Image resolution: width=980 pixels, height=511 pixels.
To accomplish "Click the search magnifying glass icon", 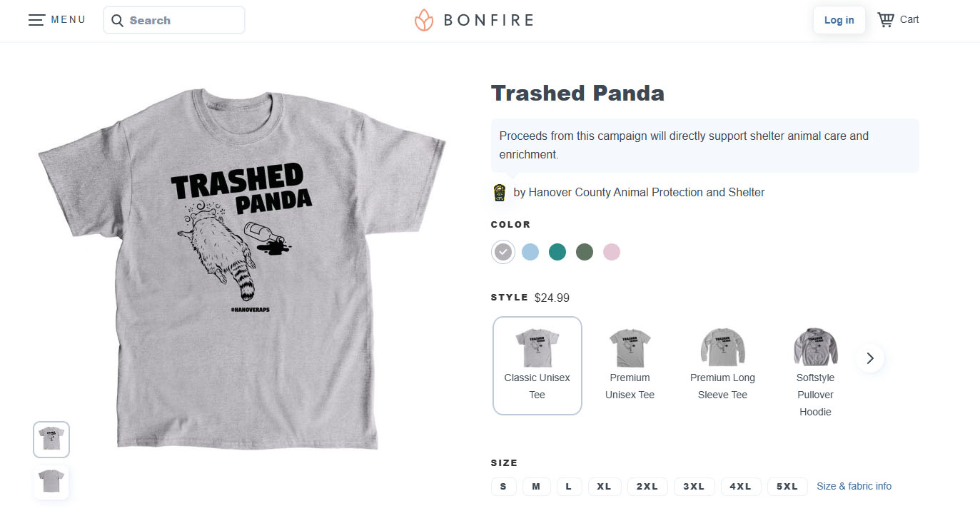I will click(118, 21).
